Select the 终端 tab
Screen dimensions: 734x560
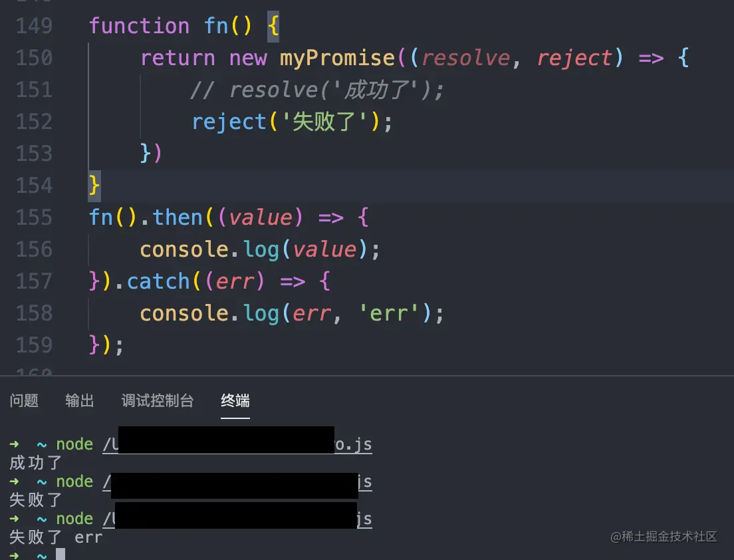(235, 401)
